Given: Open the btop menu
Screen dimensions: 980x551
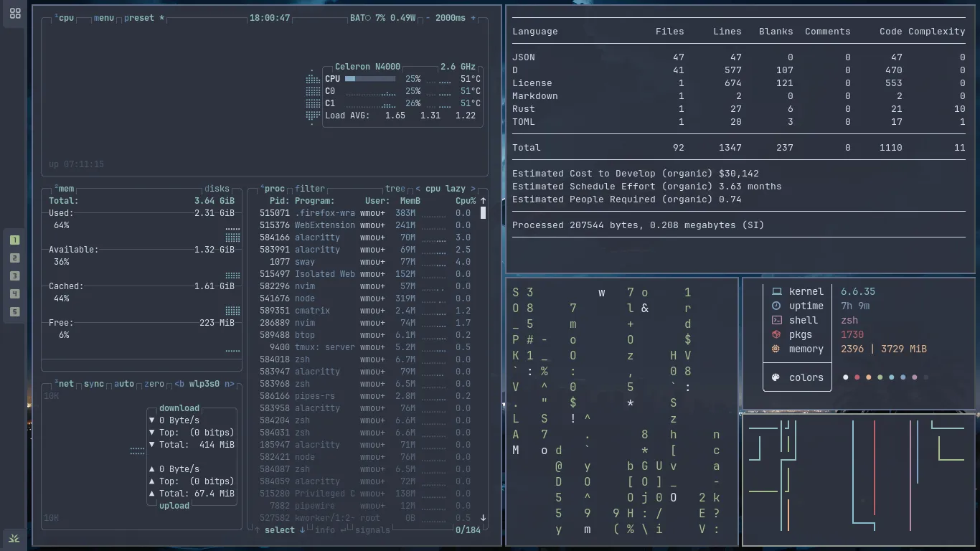Looking at the screenshot, I should (x=104, y=18).
